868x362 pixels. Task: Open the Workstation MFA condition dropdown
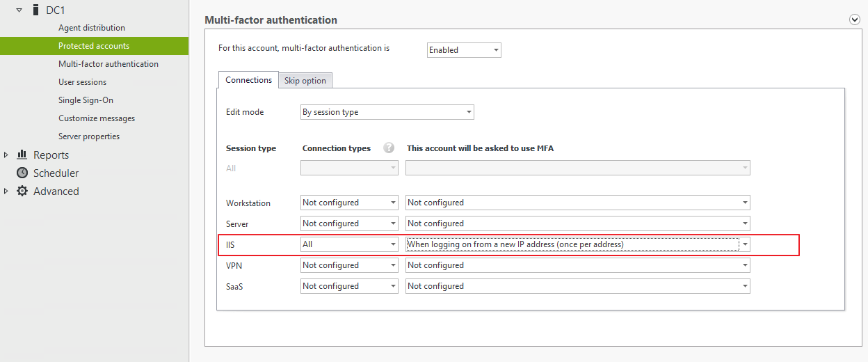(x=578, y=203)
